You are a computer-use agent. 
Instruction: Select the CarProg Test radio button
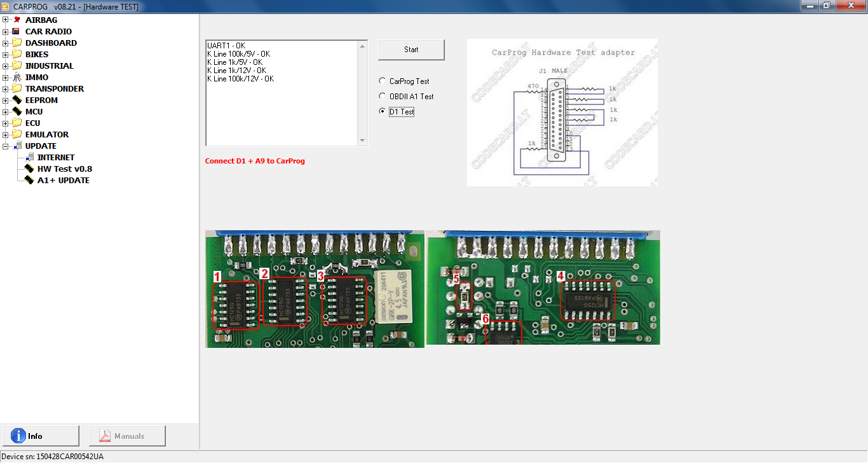382,81
